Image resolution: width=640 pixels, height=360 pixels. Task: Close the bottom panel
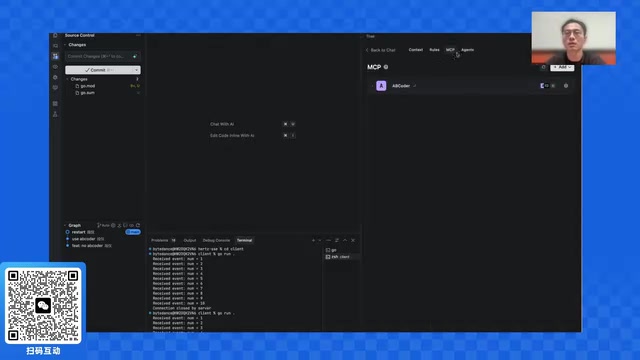(353, 240)
